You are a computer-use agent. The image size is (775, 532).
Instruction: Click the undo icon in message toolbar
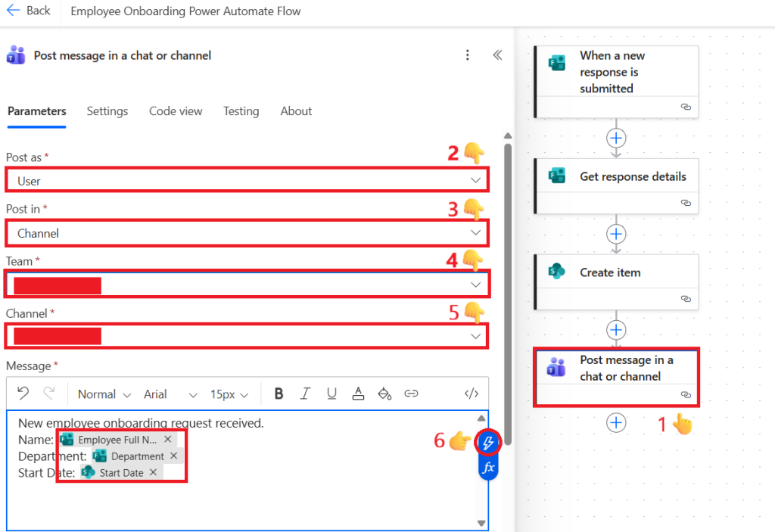point(23,394)
